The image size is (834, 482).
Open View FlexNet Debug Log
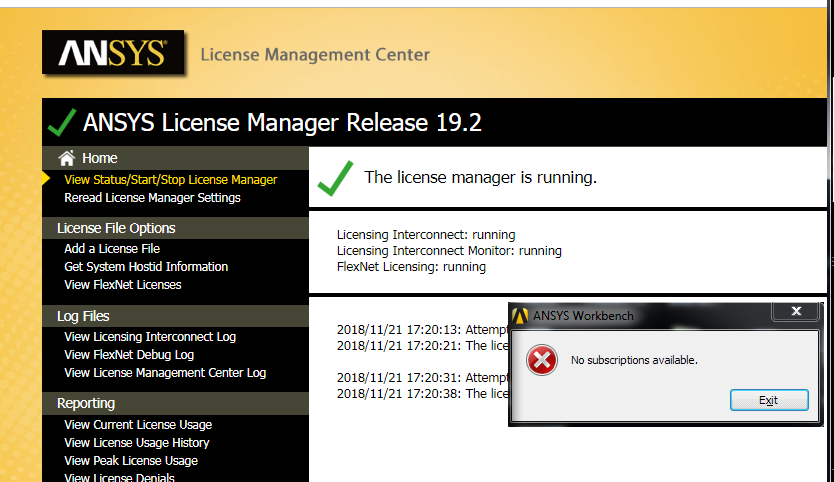[129, 355]
